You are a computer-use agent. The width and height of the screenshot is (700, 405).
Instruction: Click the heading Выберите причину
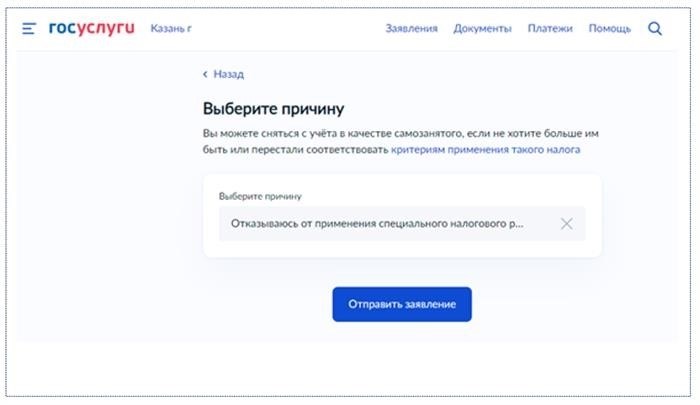[x=274, y=109]
